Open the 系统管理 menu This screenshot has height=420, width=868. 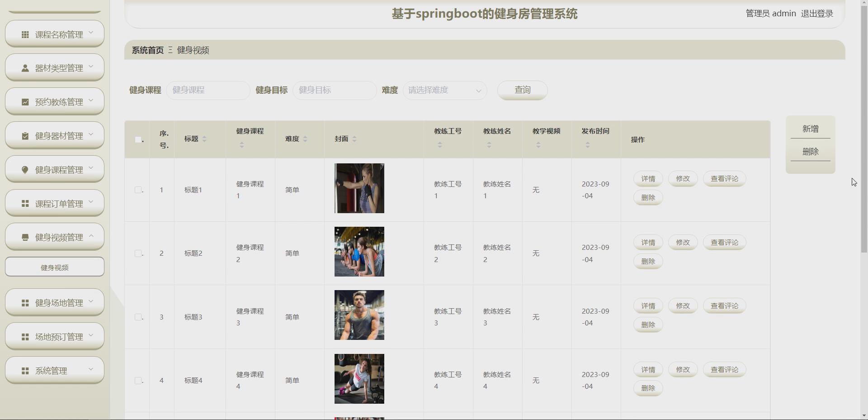(x=55, y=370)
